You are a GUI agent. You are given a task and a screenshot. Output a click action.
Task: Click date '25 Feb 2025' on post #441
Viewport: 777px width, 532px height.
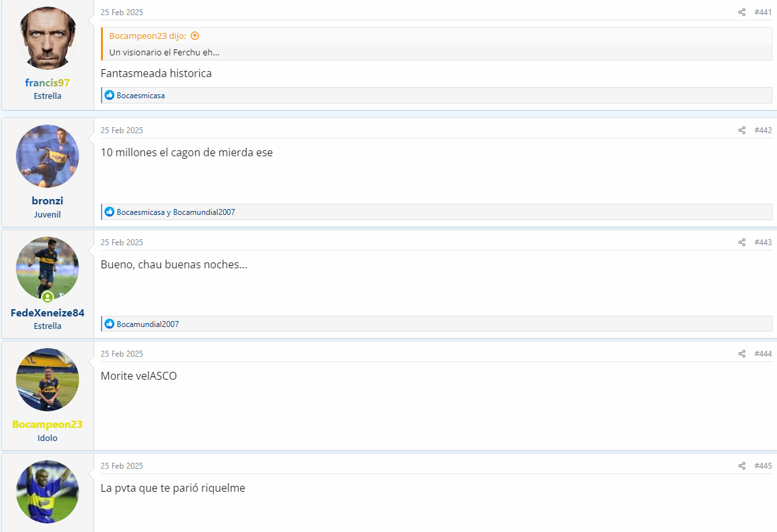[122, 13]
